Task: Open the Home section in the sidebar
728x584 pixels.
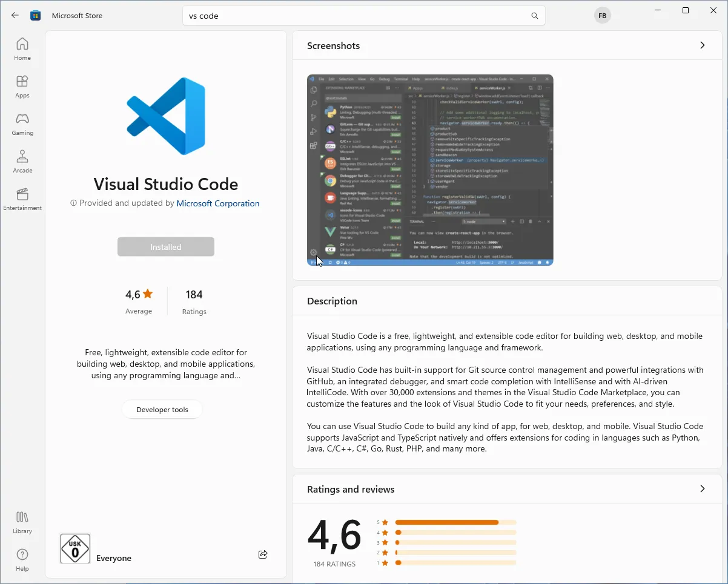Action: (22, 48)
